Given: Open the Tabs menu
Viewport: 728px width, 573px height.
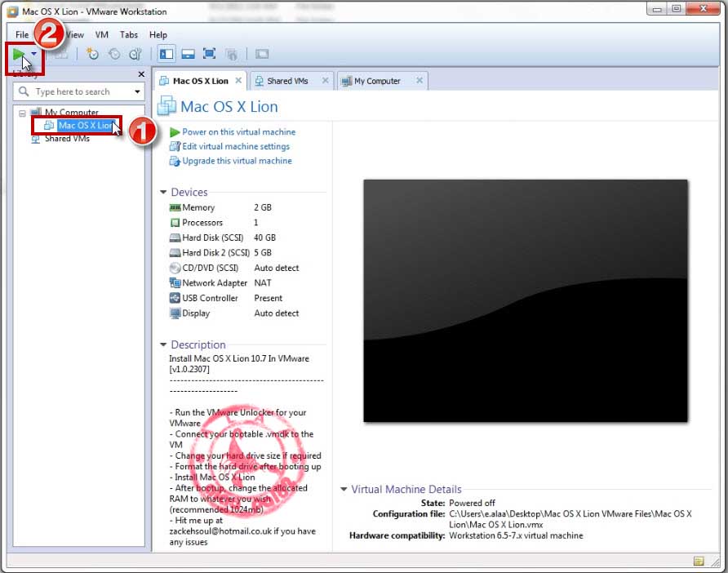Looking at the screenshot, I should (129, 35).
